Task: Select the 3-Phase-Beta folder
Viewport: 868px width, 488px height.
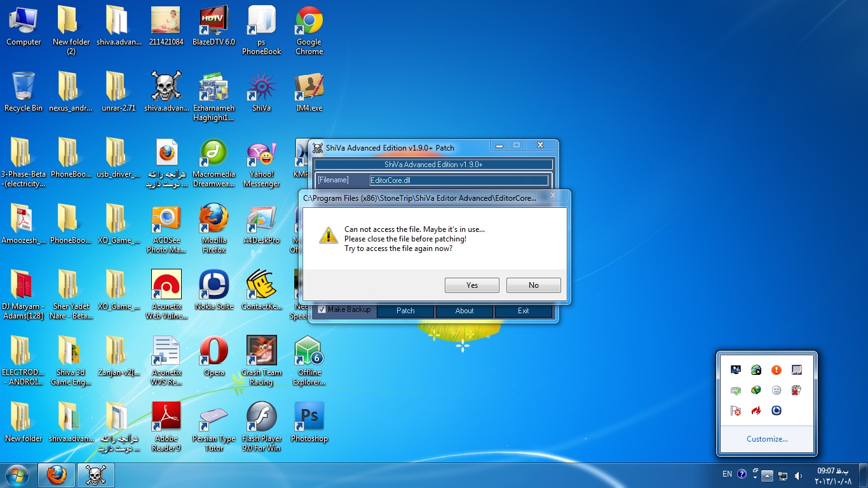Action: (24, 163)
